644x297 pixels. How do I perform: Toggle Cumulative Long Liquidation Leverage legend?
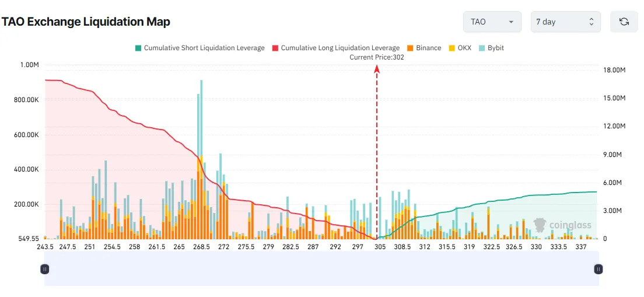[x=336, y=48]
